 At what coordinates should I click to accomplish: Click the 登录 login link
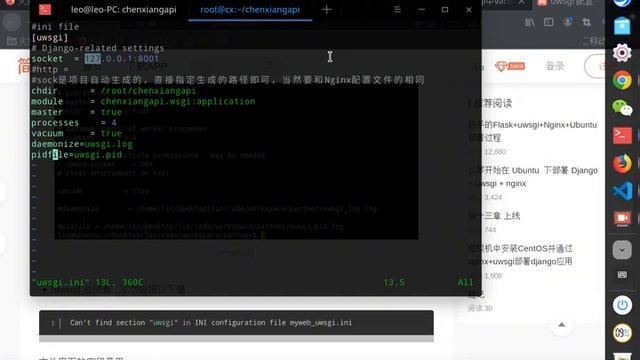555,66
